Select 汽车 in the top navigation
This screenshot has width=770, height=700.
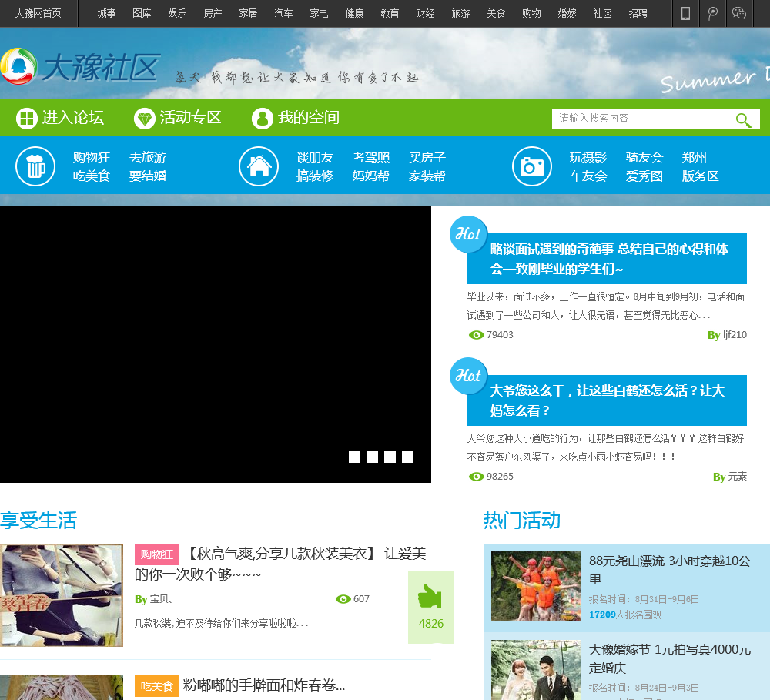point(283,13)
